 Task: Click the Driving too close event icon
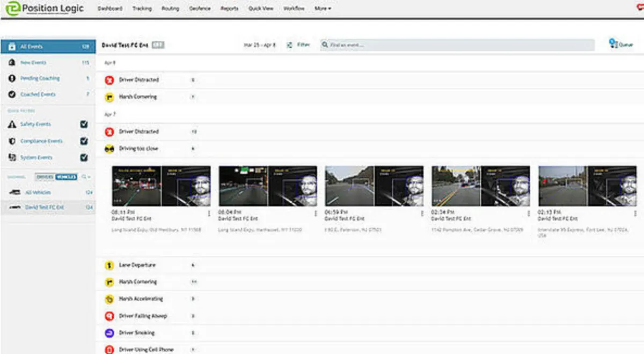tap(109, 149)
